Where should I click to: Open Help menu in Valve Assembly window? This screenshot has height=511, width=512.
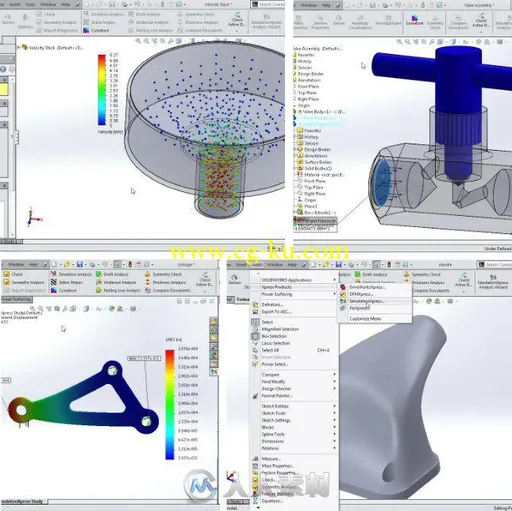click(326, 5)
